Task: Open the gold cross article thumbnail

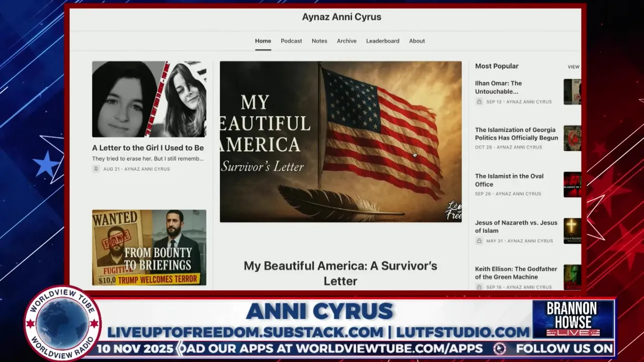Action: (572, 231)
